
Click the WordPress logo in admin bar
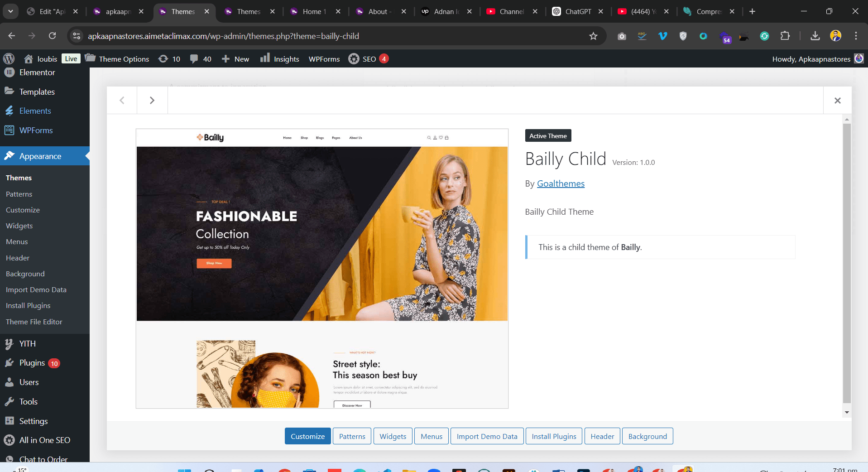point(9,59)
